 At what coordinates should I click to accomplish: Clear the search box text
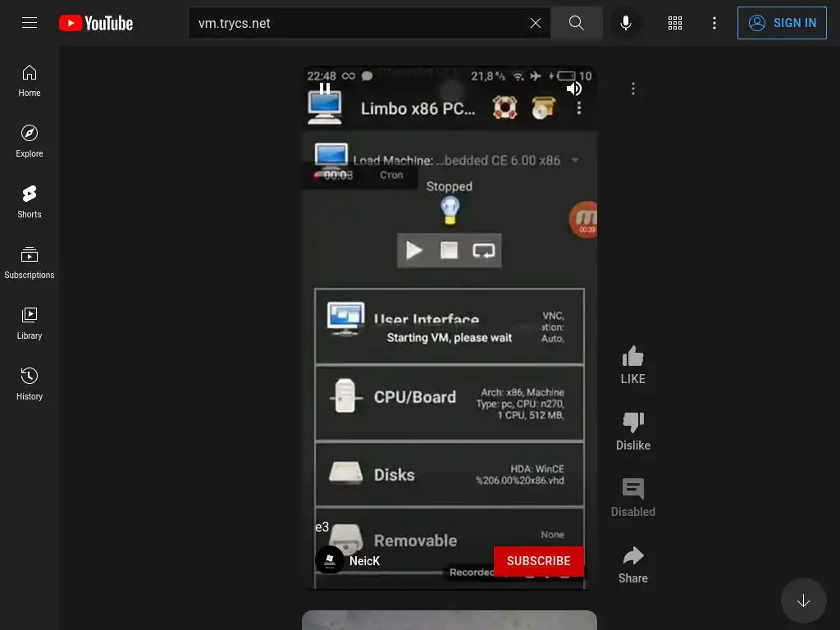click(535, 23)
